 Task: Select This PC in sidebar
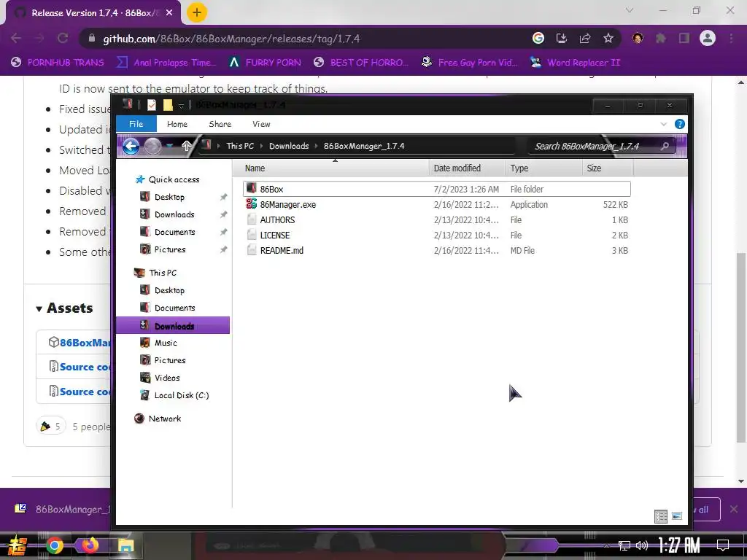tap(162, 273)
